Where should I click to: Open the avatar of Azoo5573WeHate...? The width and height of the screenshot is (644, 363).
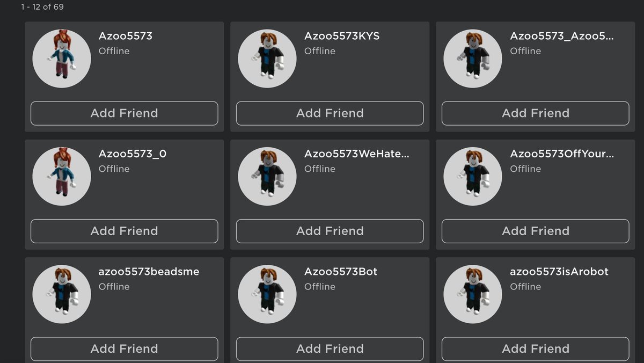pos(267,176)
